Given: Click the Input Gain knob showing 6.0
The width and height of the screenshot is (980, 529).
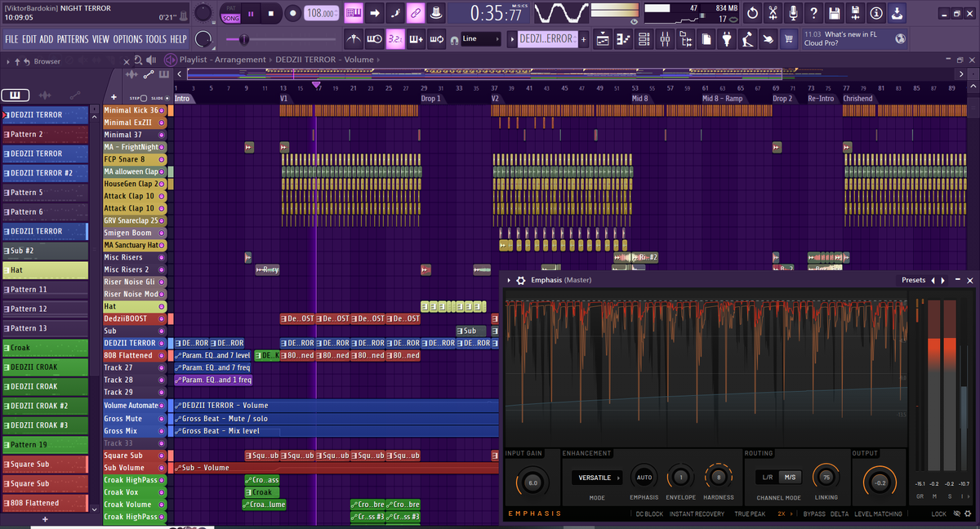Looking at the screenshot, I should (x=532, y=482).
